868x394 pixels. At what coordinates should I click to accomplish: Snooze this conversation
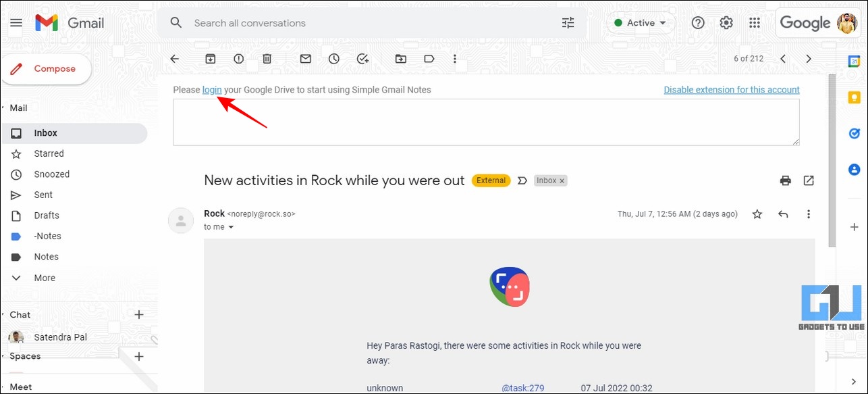[x=334, y=59]
